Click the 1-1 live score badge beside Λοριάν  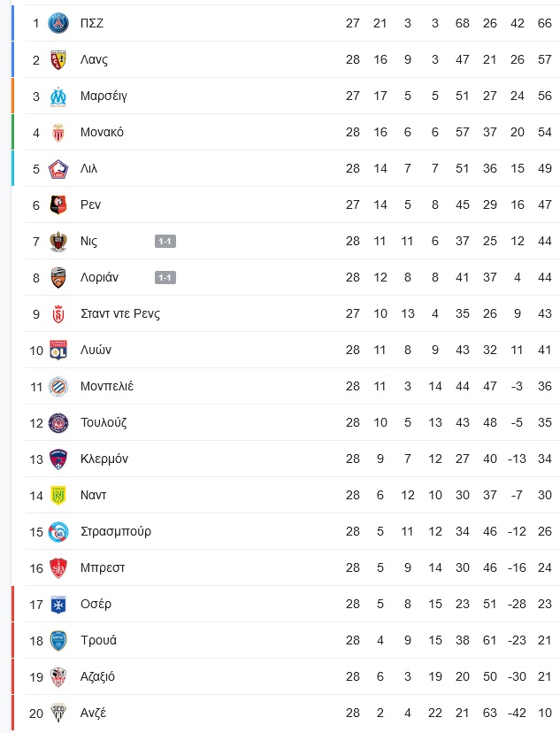pyautogui.click(x=165, y=278)
